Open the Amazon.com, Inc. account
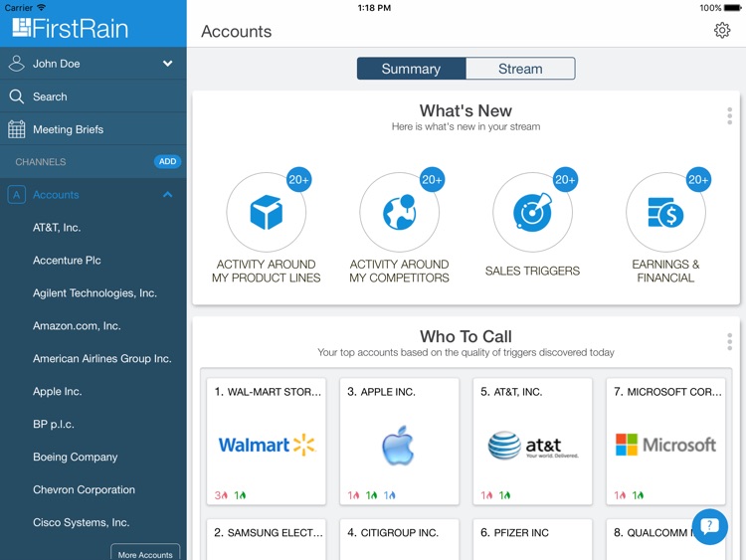746x560 pixels. coord(77,326)
